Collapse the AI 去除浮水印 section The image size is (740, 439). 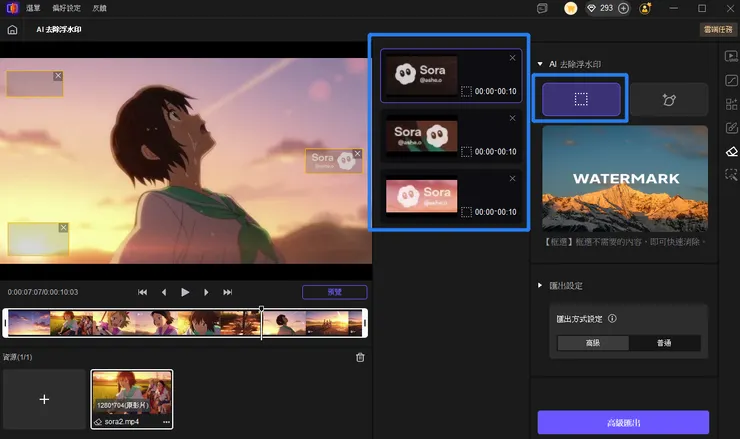tap(540, 64)
